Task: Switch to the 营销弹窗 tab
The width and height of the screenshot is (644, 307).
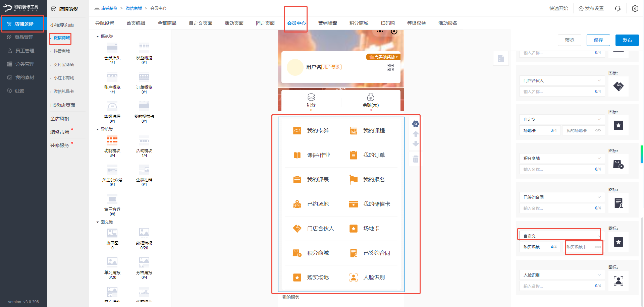Action: coord(328,23)
